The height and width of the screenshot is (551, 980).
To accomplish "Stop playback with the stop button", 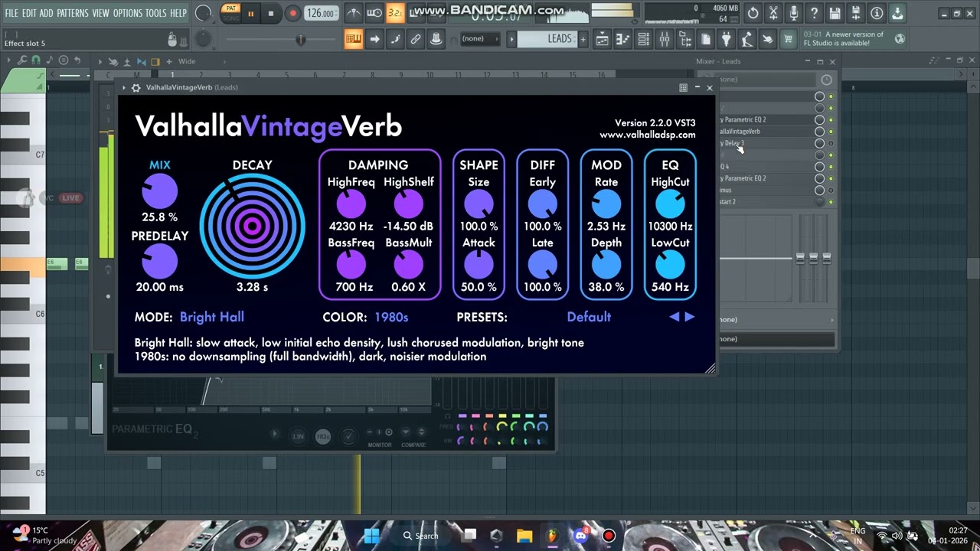I will [x=270, y=13].
